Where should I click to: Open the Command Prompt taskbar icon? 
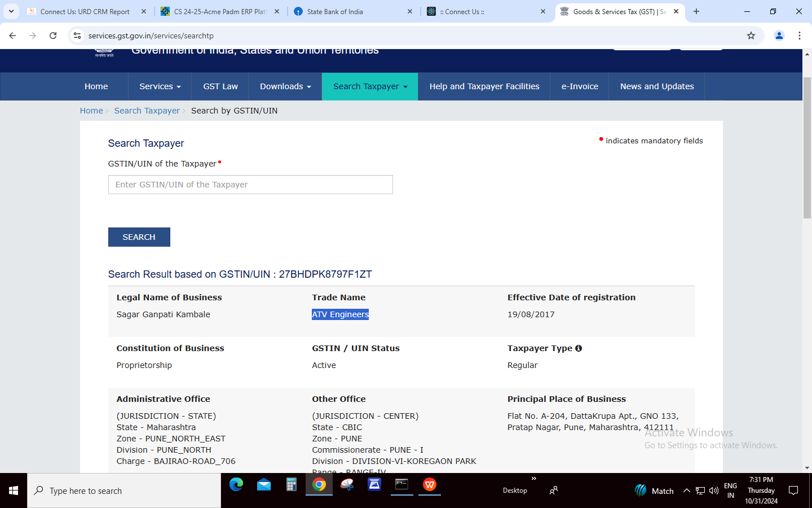401,484
